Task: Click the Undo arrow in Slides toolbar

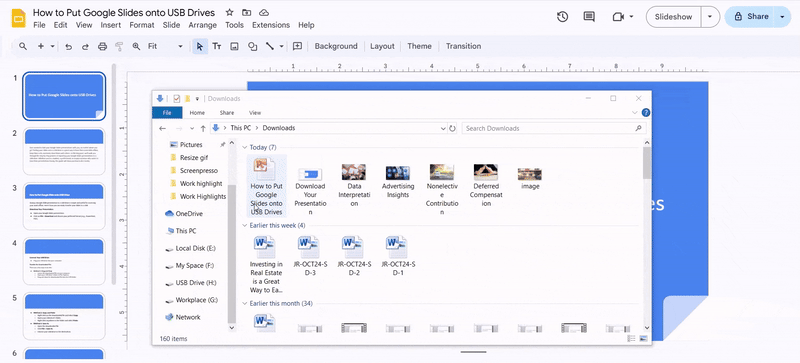Action: pos(68,46)
